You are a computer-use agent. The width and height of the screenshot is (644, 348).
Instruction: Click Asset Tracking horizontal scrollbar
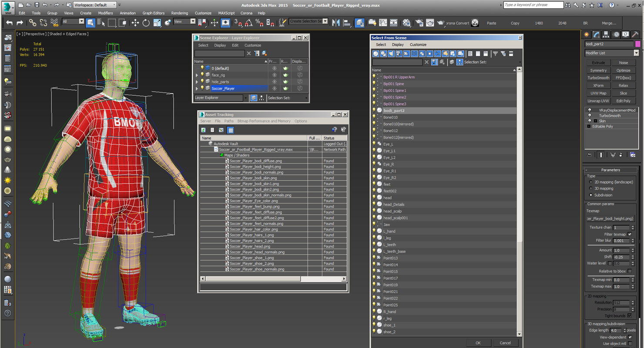[273, 279]
